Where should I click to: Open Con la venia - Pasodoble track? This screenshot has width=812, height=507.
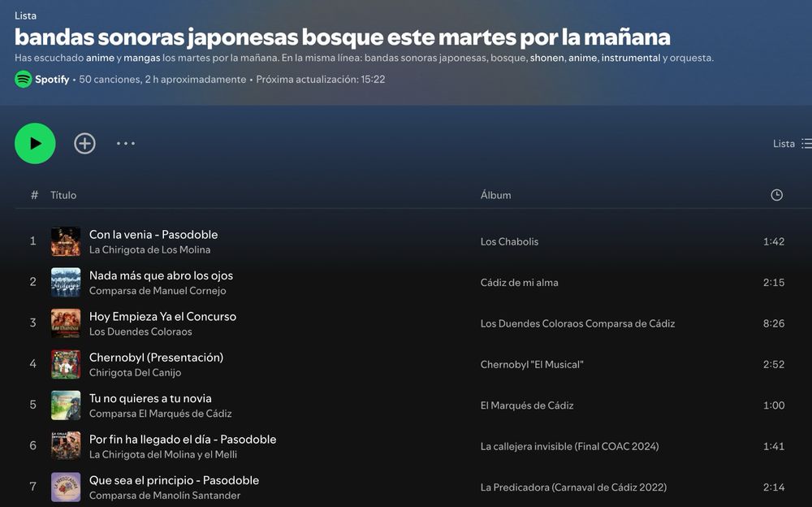pos(153,234)
